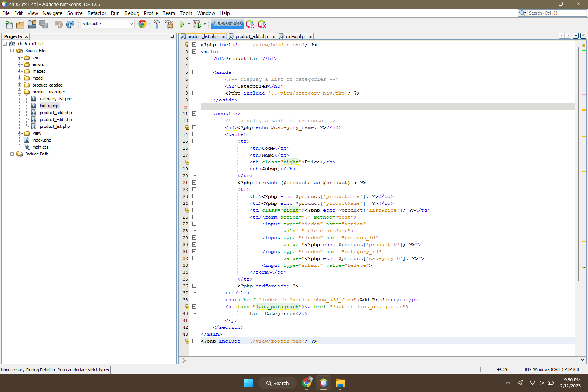Click the Search (Ctrl+I) field

pyautogui.click(x=557, y=13)
